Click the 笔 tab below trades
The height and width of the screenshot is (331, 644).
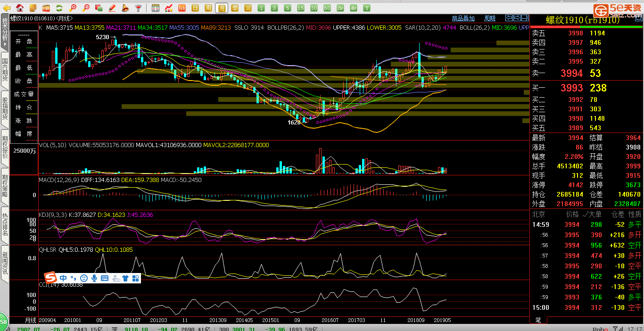[x=538, y=320]
